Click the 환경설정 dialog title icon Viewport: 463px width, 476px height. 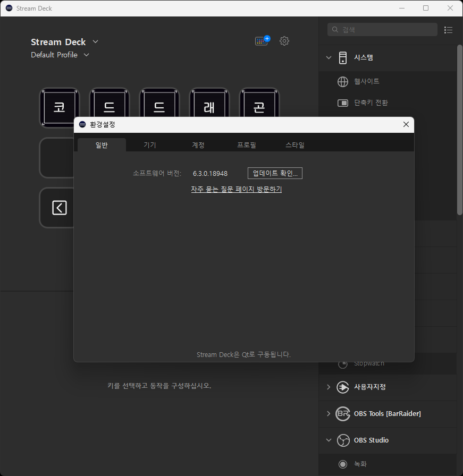[82, 124]
